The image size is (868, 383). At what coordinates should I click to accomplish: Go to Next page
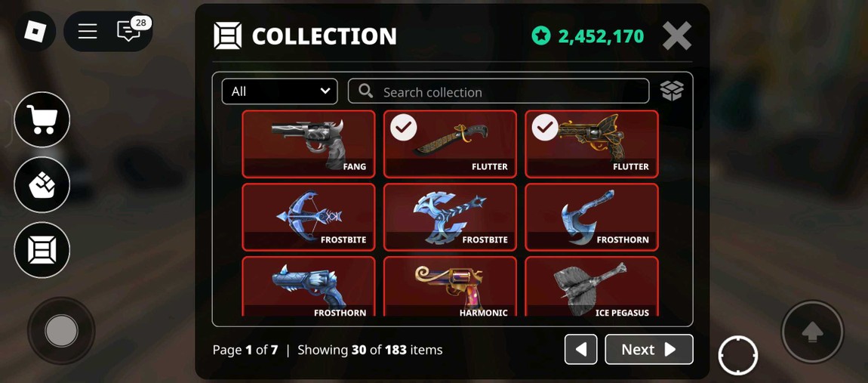point(649,349)
